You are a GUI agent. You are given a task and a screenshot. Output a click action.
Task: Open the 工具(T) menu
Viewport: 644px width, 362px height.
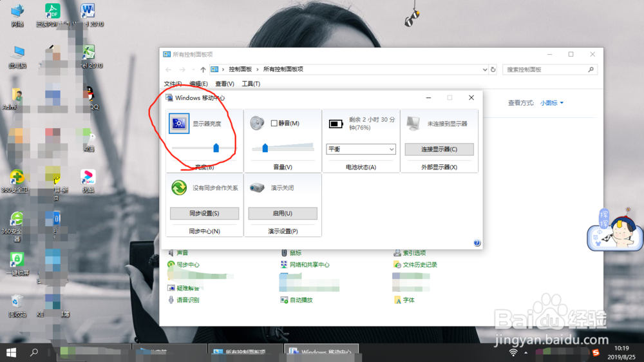pos(251,84)
